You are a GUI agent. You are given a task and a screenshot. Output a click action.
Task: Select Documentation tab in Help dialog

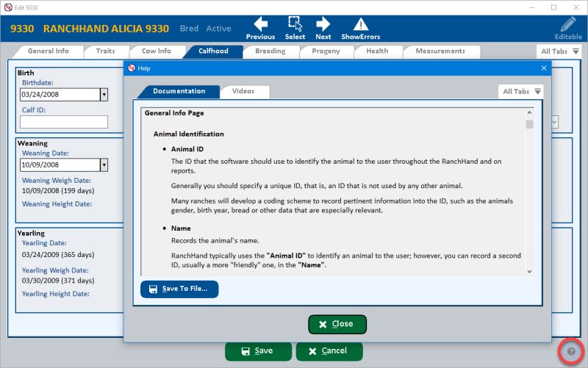click(179, 91)
